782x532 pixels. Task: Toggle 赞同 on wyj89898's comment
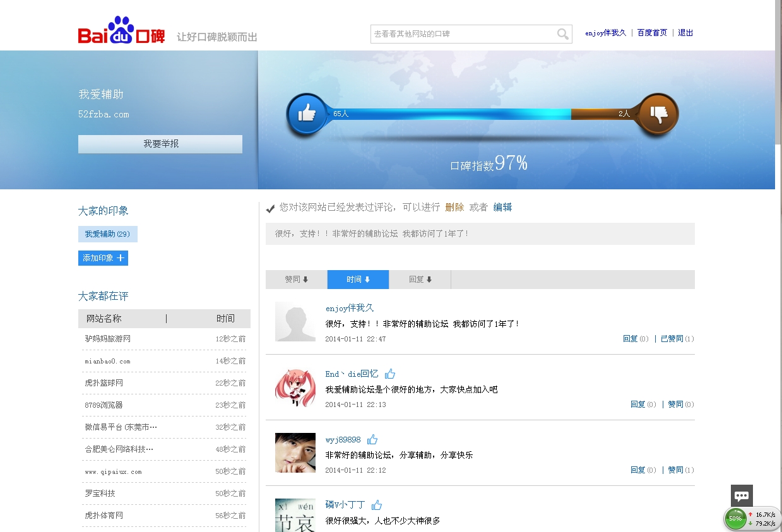(675, 470)
